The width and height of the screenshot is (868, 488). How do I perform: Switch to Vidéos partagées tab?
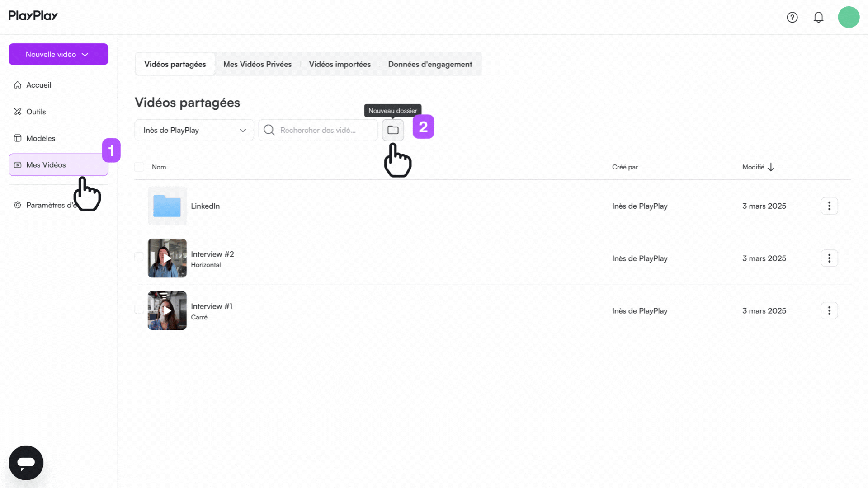[x=175, y=64]
